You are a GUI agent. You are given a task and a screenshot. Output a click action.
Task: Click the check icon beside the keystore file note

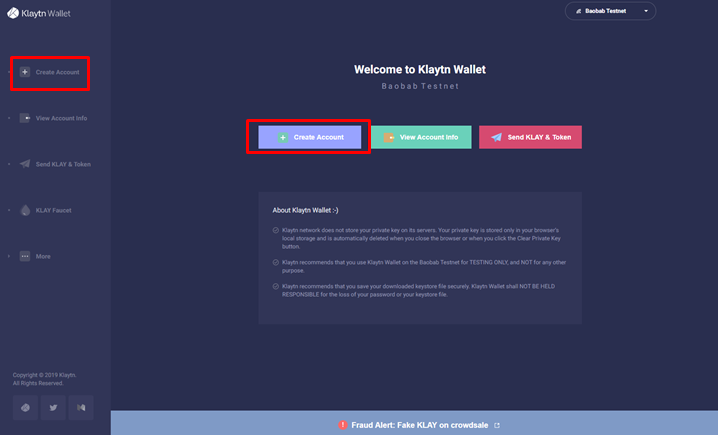pyautogui.click(x=276, y=286)
